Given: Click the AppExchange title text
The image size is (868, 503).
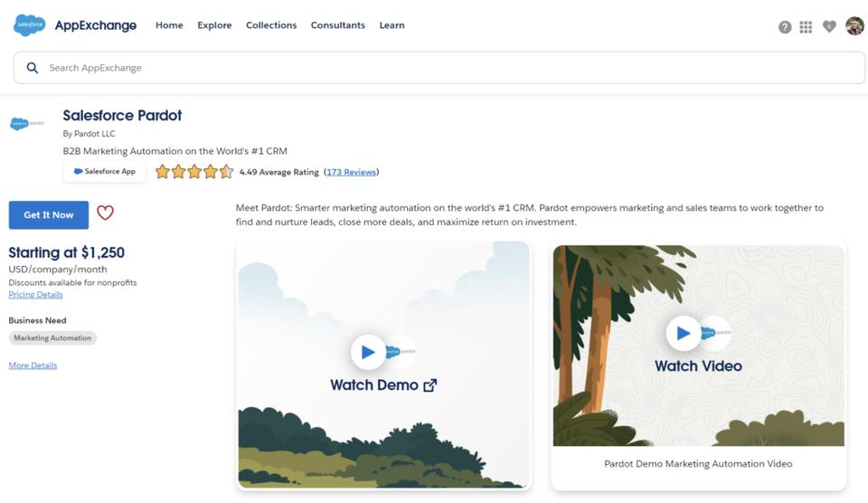Looking at the screenshot, I should [x=95, y=25].
